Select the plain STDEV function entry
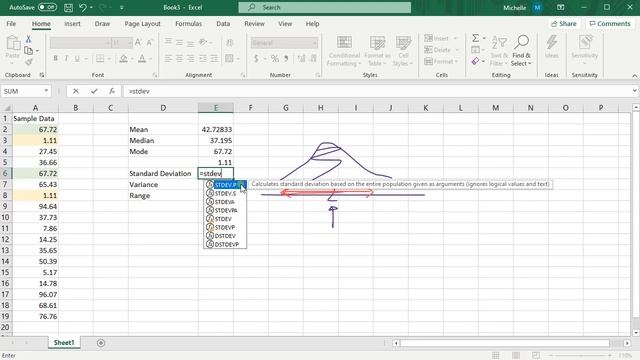Viewport: 640px width, 360px height. 225,219
